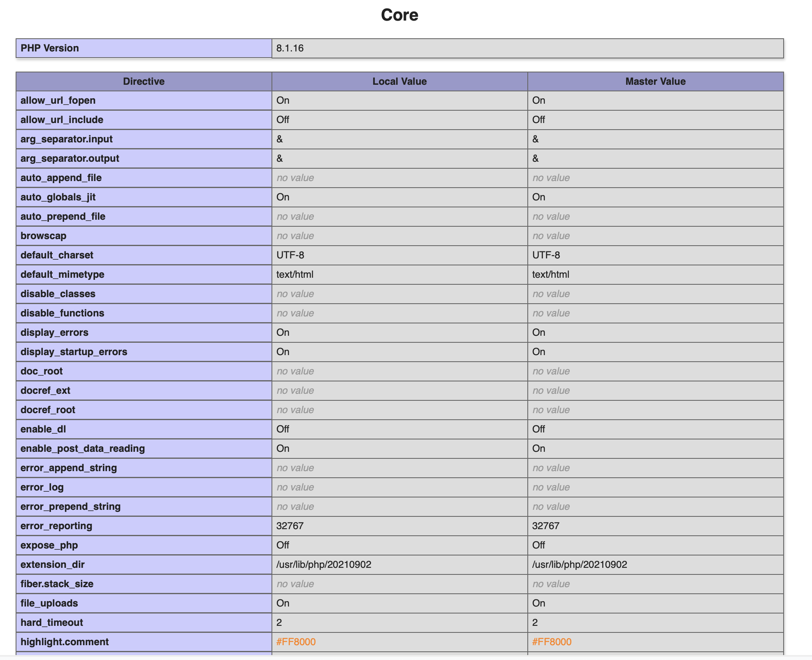Click allow_url_include local value Off
The height and width of the screenshot is (660, 812).
[x=283, y=120]
